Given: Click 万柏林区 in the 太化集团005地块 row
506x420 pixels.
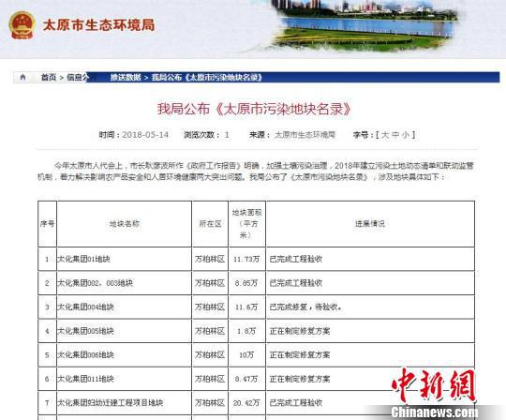Looking at the screenshot, I should click(x=210, y=331).
